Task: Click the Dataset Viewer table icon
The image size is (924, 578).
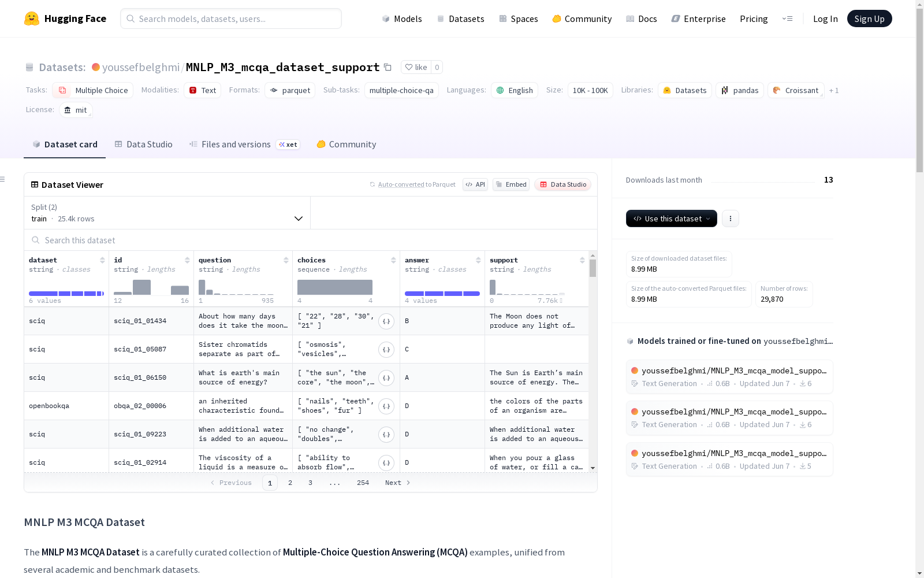Action: (35, 184)
